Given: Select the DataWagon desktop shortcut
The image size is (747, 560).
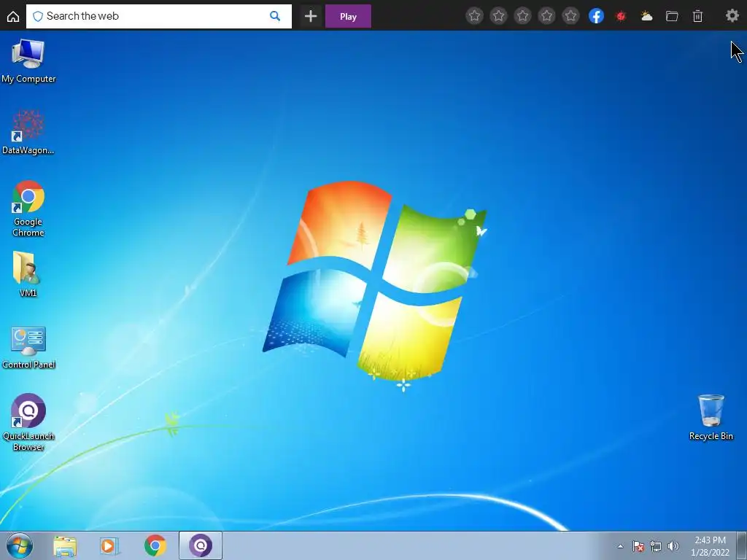Looking at the screenshot, I should tap(28, 133).
